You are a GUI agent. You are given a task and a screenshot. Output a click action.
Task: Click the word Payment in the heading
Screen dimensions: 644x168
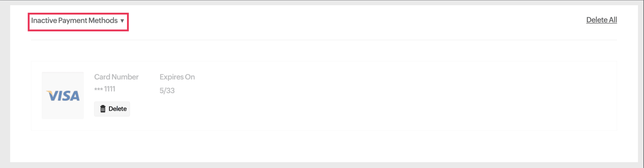pos(73,21)
